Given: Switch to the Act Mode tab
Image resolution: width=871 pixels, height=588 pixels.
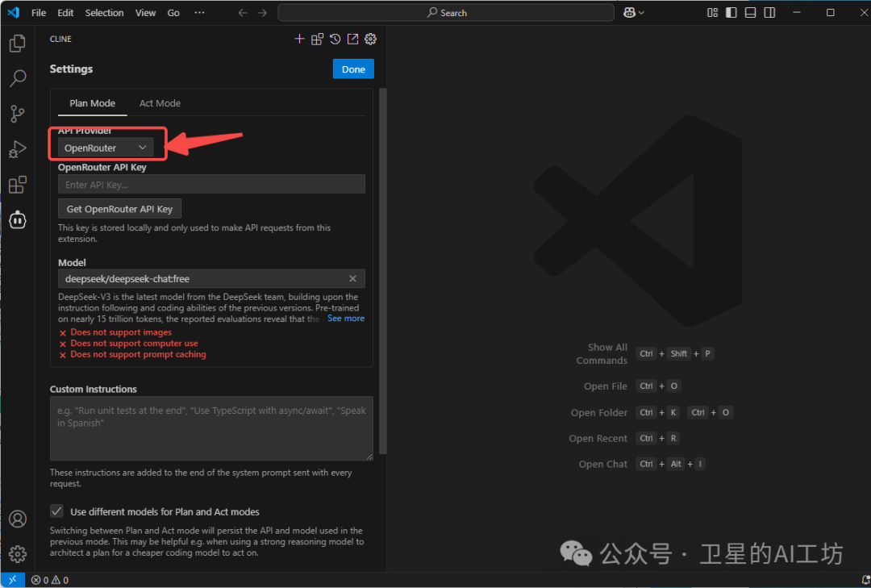Looking at the screenshot, I should (x=160, y=103).
